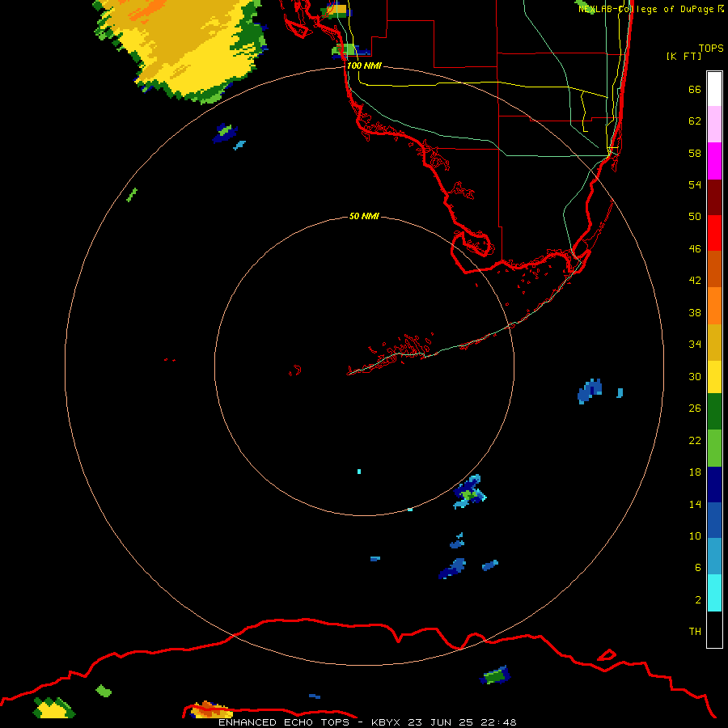The height and width of the screenshot is (728, 728).
Task: Click the legend value "46"
Action: click(x=695, y=248)
